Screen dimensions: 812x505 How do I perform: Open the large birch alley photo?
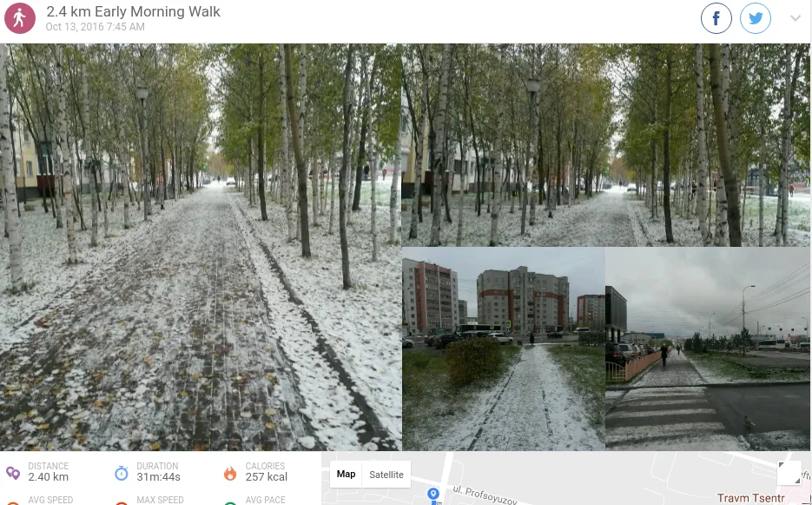pos(201,247)
